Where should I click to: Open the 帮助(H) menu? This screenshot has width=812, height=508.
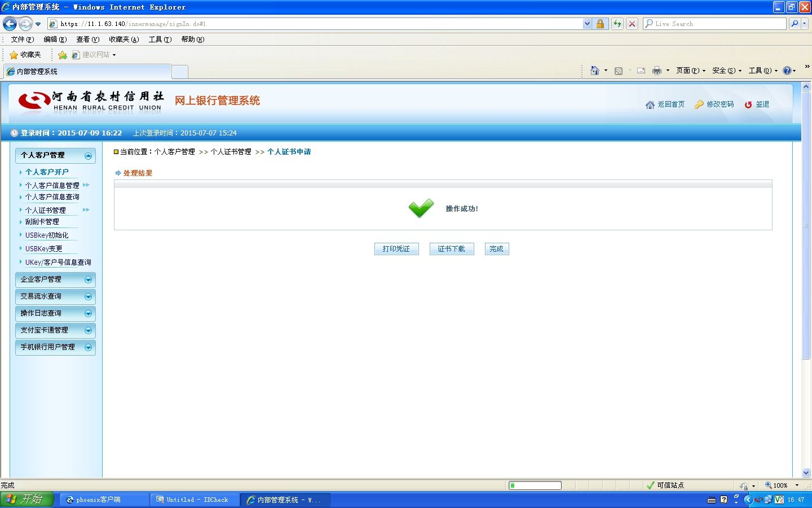click(193, 40)
